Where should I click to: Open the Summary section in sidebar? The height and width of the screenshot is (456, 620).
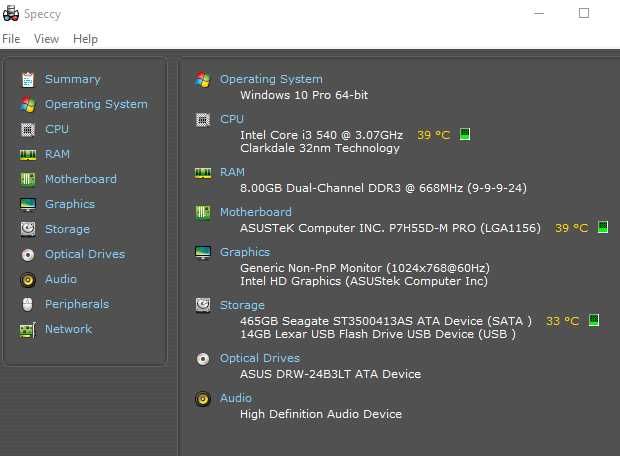pyautogui.click(x=73, y=79)
